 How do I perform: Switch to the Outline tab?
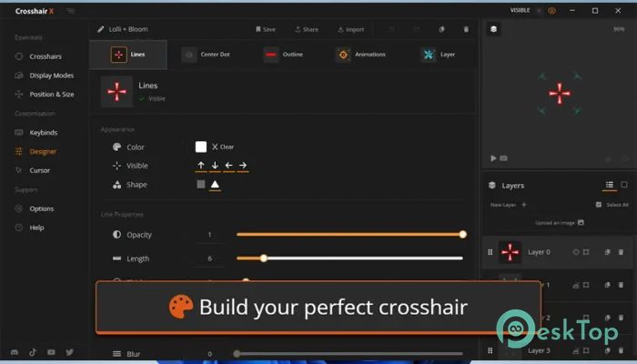click(x=283, y=55)
